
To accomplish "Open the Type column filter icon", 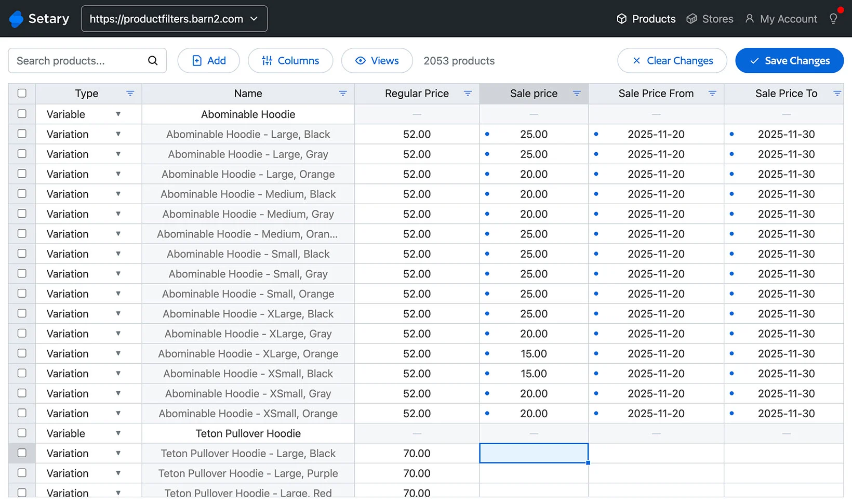I will pyautogui.click(x=130, y=94).
